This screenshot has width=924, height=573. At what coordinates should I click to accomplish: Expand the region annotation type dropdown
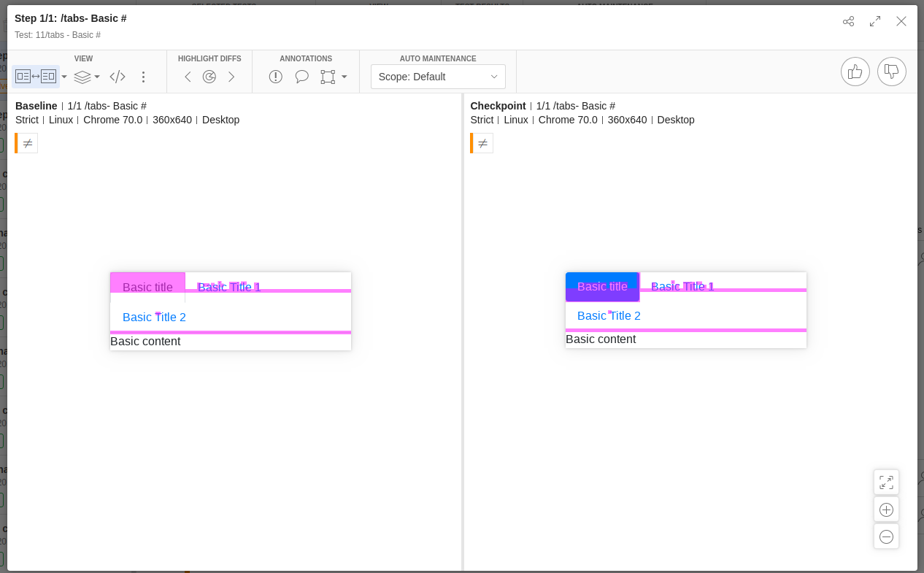pos(344,77)
